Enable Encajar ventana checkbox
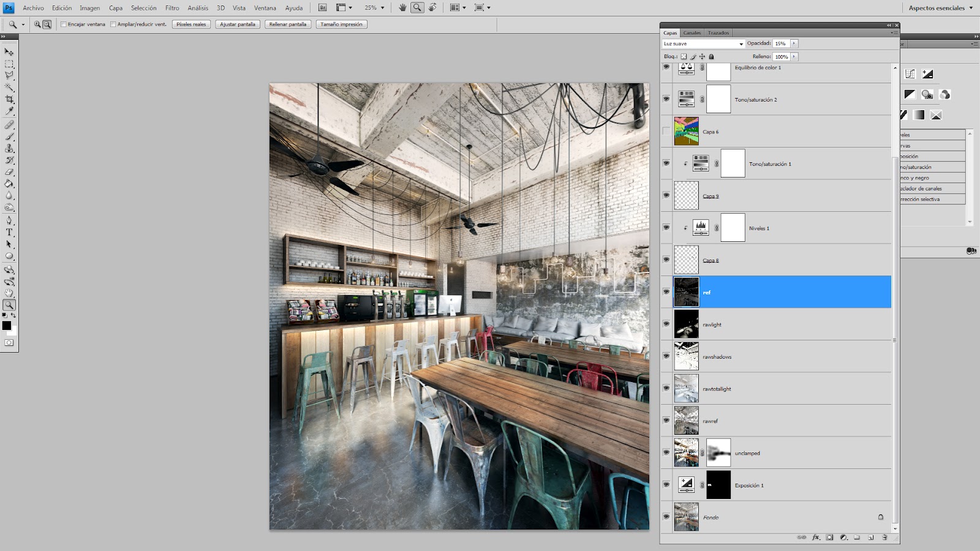This screenshot has width=980, height=551. click(x=64, y=24)
